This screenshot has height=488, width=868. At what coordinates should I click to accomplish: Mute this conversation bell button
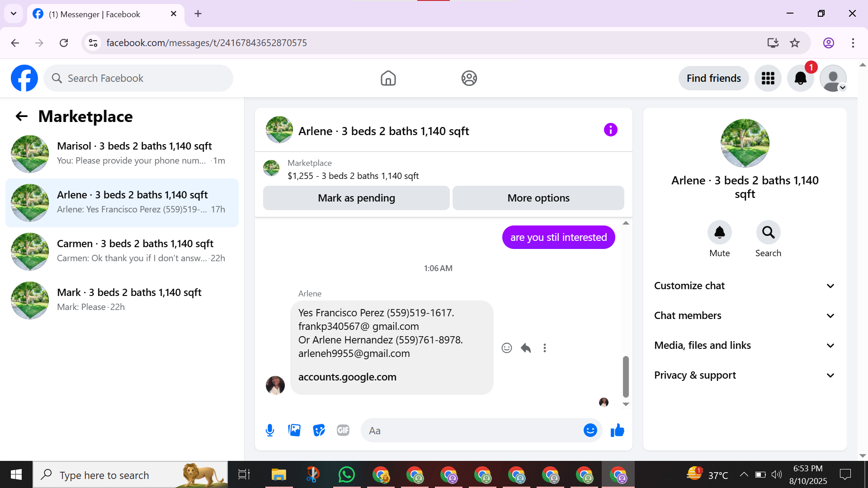click(x=719, y=233)
